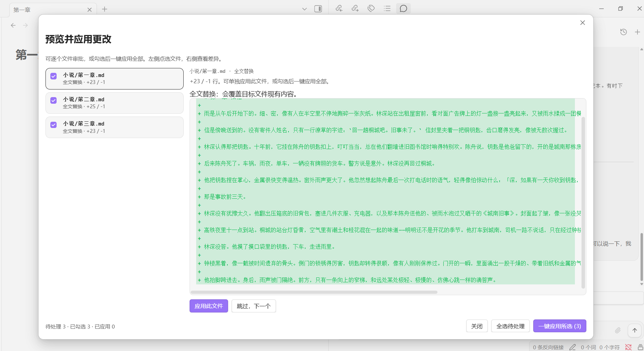The image size is (644, 351).
Task: Uncheck the 小说/第三章.md checkbox
Action: [x=53, y=125]
